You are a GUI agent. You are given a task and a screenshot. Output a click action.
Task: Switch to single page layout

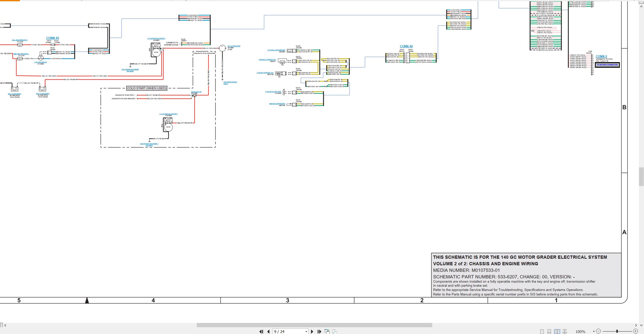click(x=542, y=332)
